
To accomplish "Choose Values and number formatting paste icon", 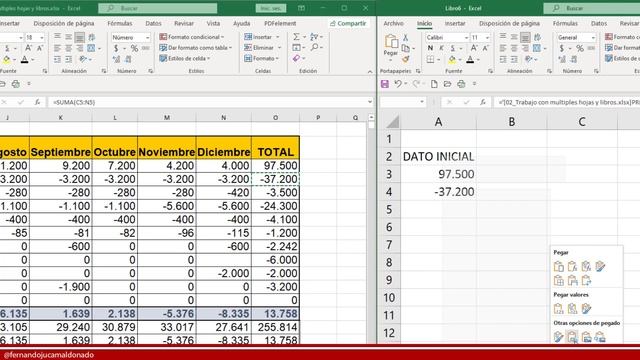I will 572,309.
